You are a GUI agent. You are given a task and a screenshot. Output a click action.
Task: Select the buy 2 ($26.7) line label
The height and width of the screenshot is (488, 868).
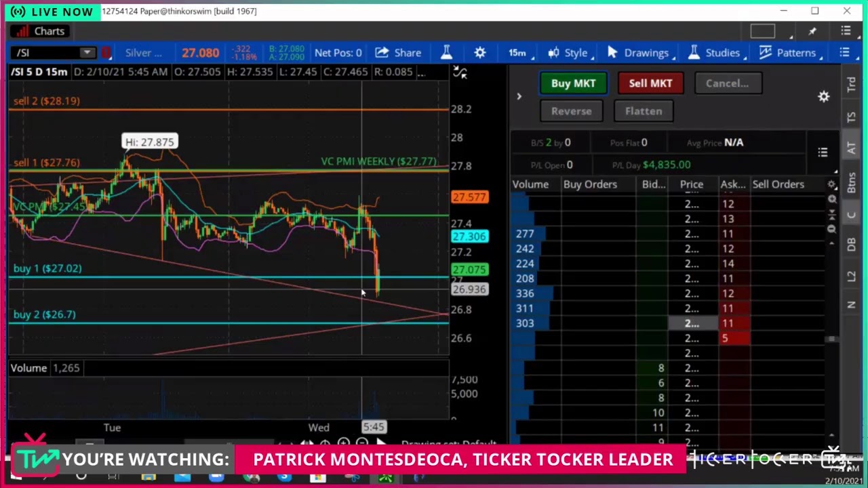coord(45,314)
